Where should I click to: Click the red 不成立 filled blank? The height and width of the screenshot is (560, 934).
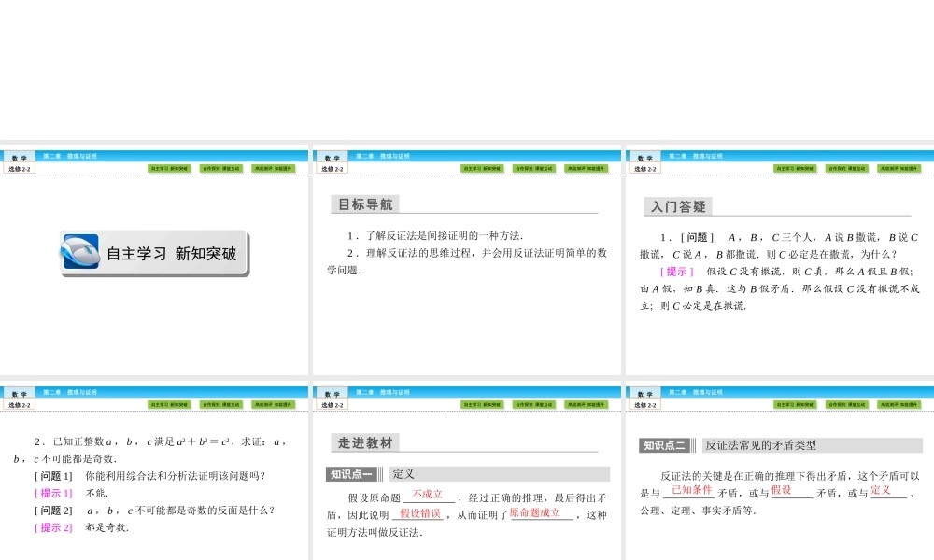click(x=427, y=494)
